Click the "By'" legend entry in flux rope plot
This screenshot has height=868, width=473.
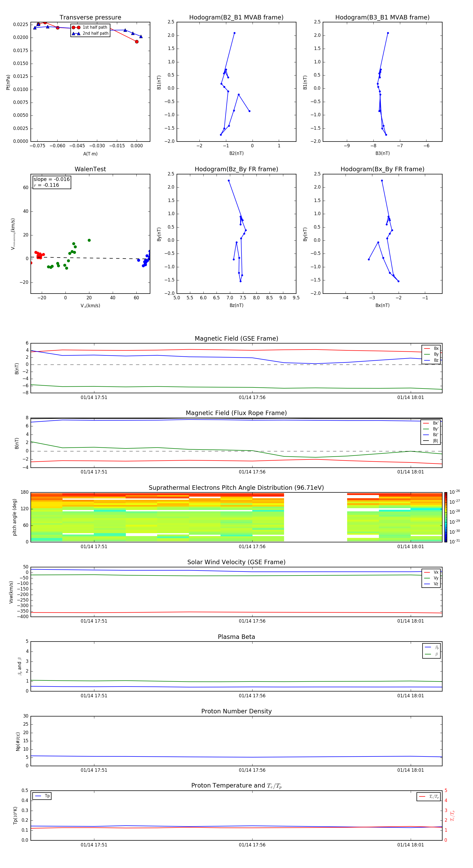tap(431, 429)
